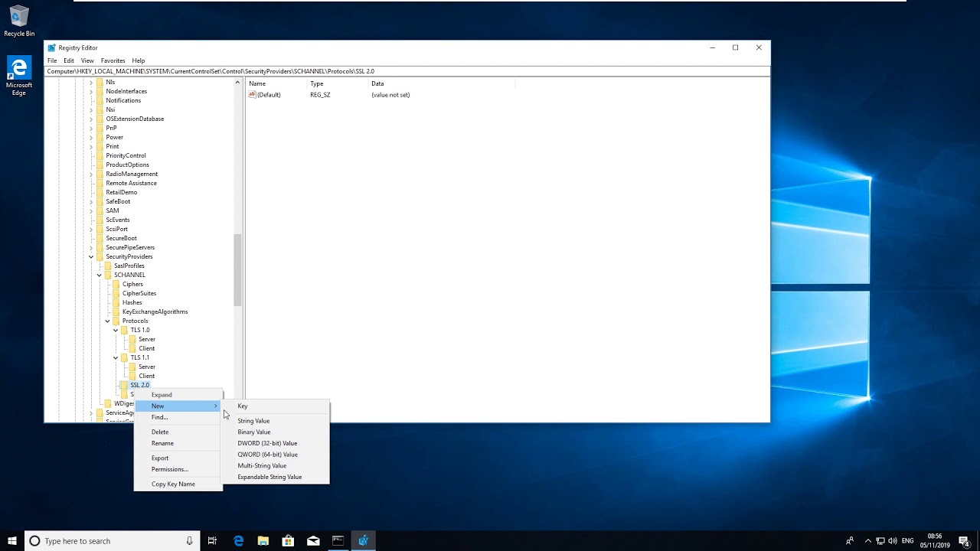Click the SafeBoot folder icon

100,201
